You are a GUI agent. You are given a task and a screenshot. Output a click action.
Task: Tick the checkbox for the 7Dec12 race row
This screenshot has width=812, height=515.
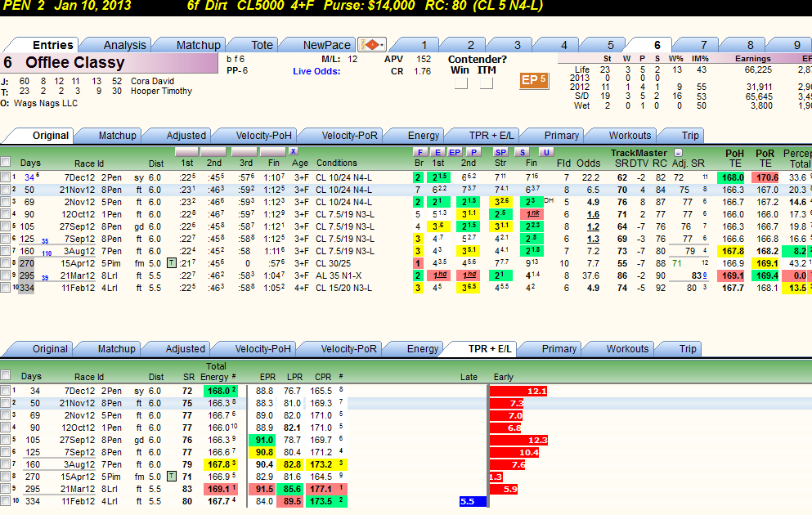click(6, 177)
